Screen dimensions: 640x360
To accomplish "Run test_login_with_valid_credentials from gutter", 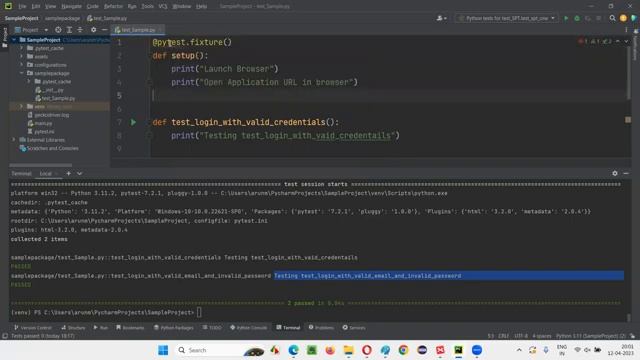I will [133, 122].
